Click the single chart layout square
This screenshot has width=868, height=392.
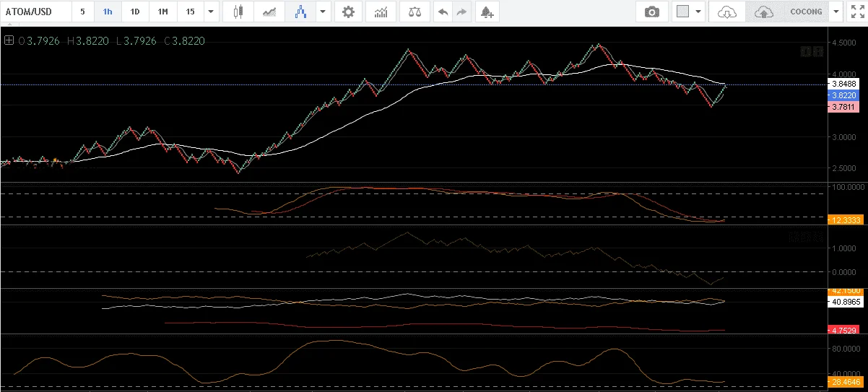(682, 12)
